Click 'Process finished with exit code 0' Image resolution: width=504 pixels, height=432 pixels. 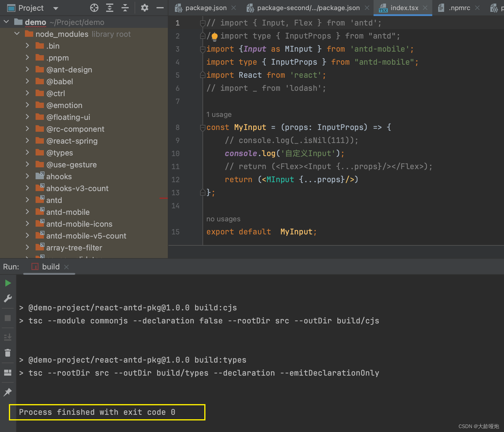pyautogui.click(x=97, y=412)
